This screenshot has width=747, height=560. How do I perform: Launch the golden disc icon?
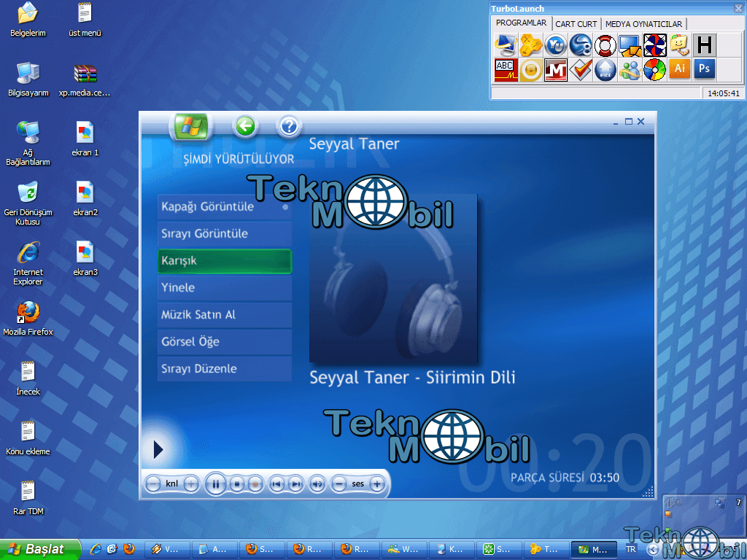click(531, 70)
